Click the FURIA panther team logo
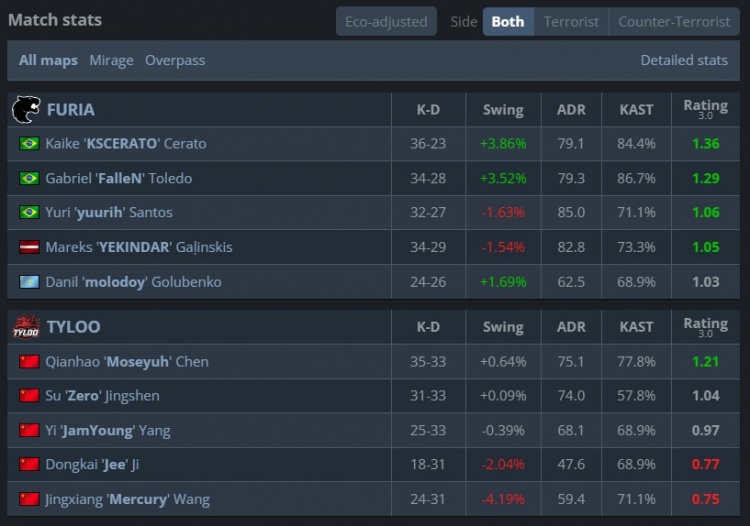 pos(26,109)
